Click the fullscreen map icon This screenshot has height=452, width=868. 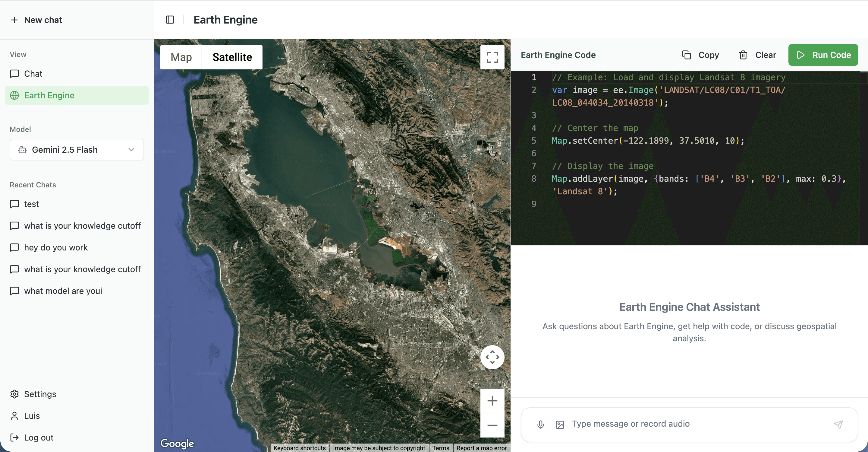(x=492, y=57)
